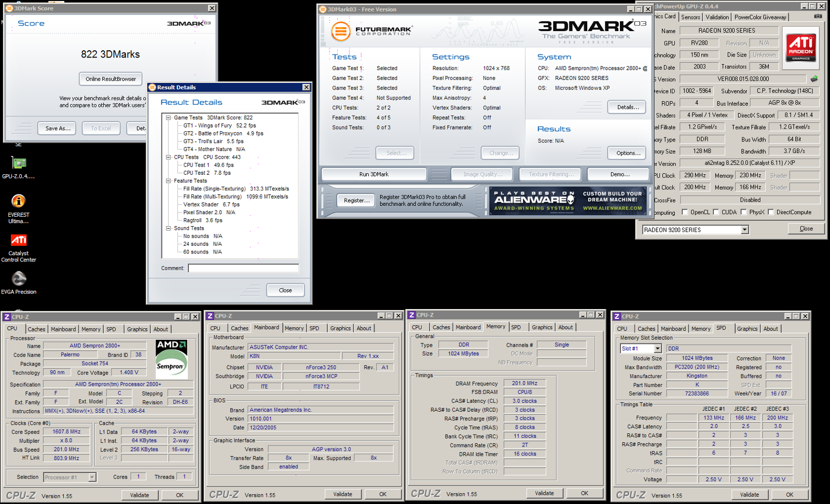Select the Caches tab in CPU-Z CPU window
This screenshot has width=830, height=504.
(x=36, y=329)
